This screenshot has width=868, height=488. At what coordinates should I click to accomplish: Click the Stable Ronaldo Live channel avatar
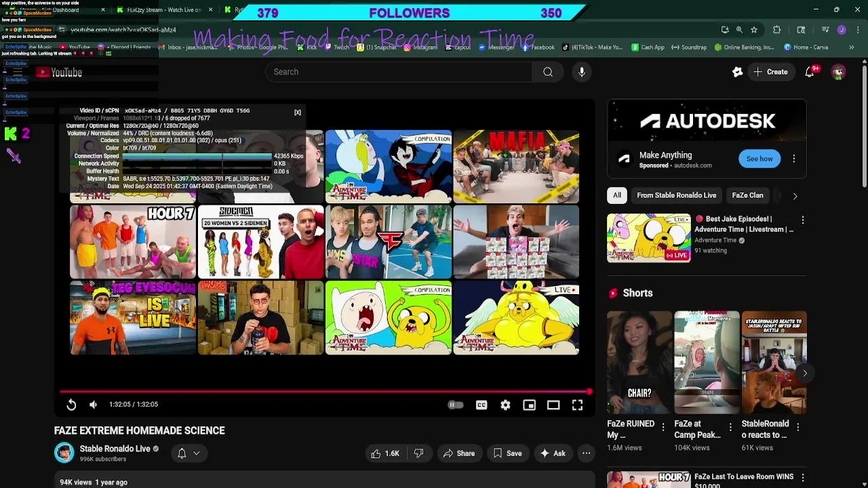[x=64, y=453]
